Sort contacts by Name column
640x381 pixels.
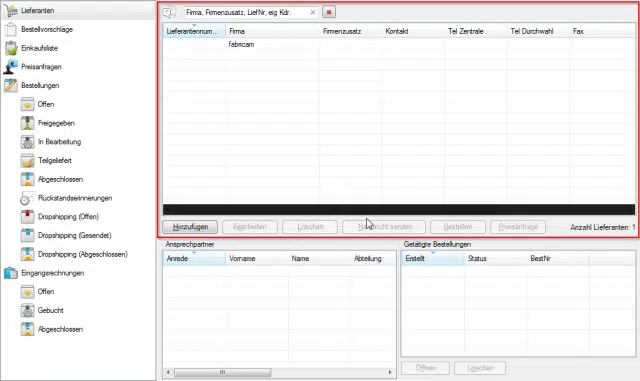319,258
